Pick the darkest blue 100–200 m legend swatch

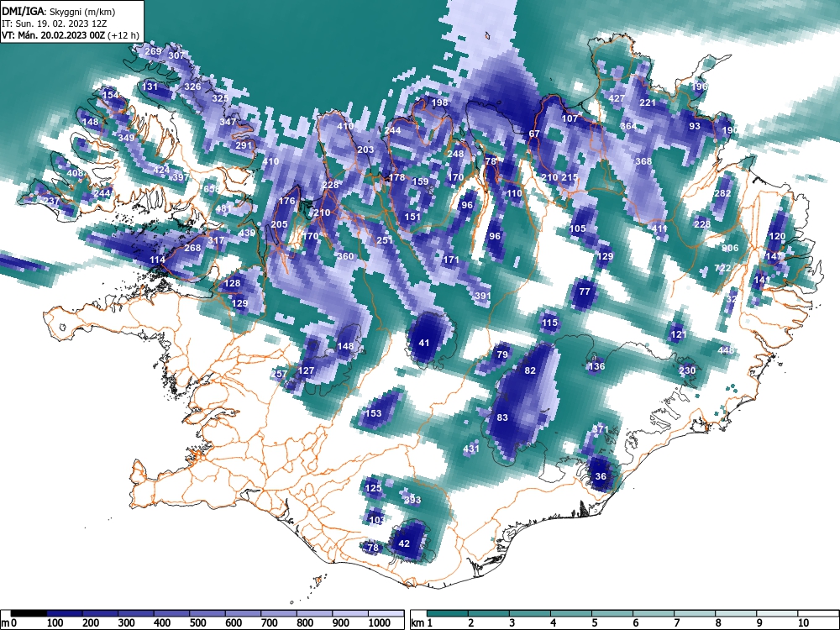[x=65, y=613]
